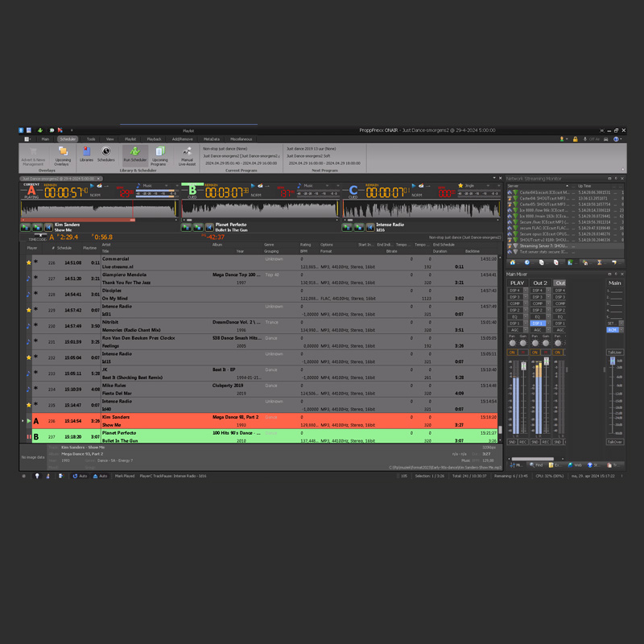The height and width of the screenshot is (644, 644).
Task: Toggle the ON button of Out 2 channel
Action: (x=535, y=353)
